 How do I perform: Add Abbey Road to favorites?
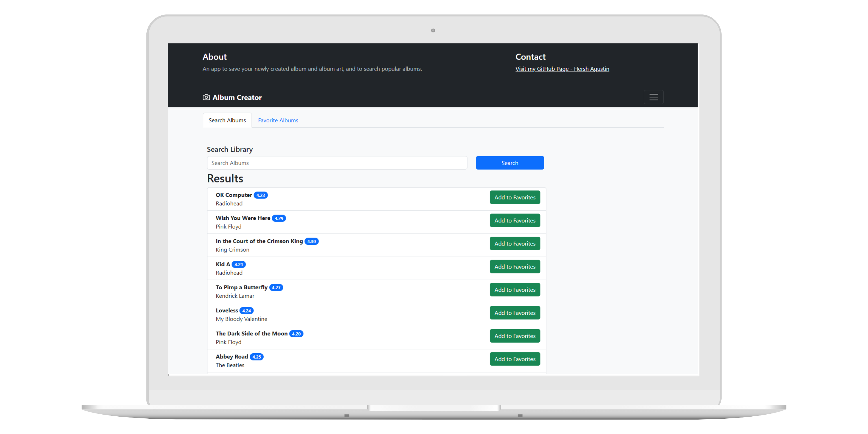[x=514, y=359]
